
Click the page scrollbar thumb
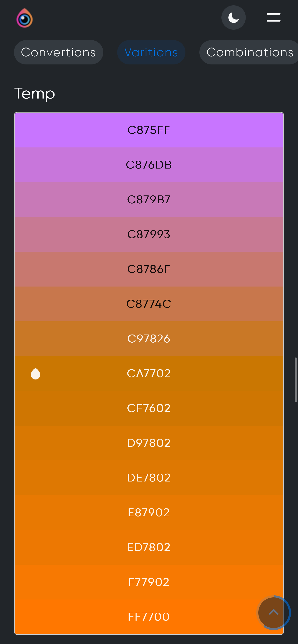[x=296, y=379]
